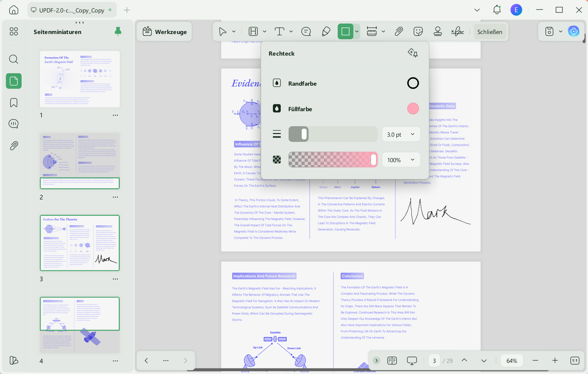
Task: Open a new tab with plus
Action: (127, 10)
